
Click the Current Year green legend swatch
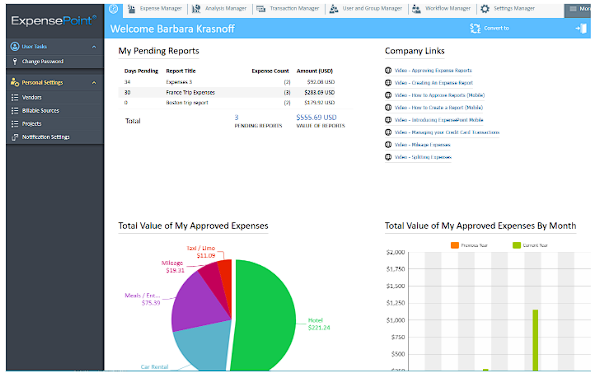click(x=517, y=245)
